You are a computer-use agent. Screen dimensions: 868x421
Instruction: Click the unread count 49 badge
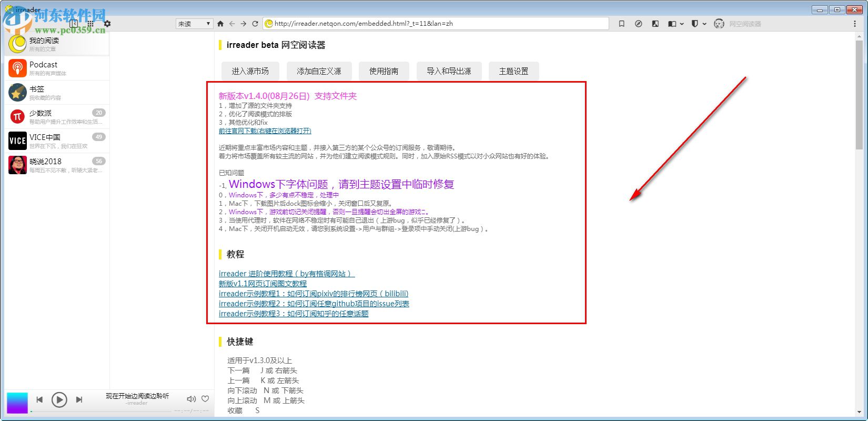[x=99, y=137]
